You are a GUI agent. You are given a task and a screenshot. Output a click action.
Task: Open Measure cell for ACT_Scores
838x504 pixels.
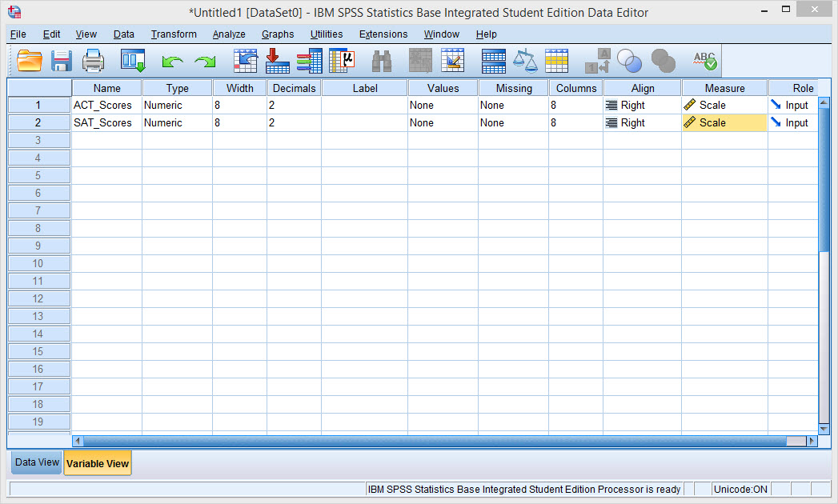coord(724,105)
